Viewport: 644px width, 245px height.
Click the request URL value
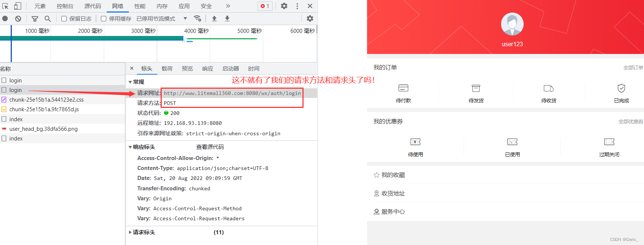[232, 93]
